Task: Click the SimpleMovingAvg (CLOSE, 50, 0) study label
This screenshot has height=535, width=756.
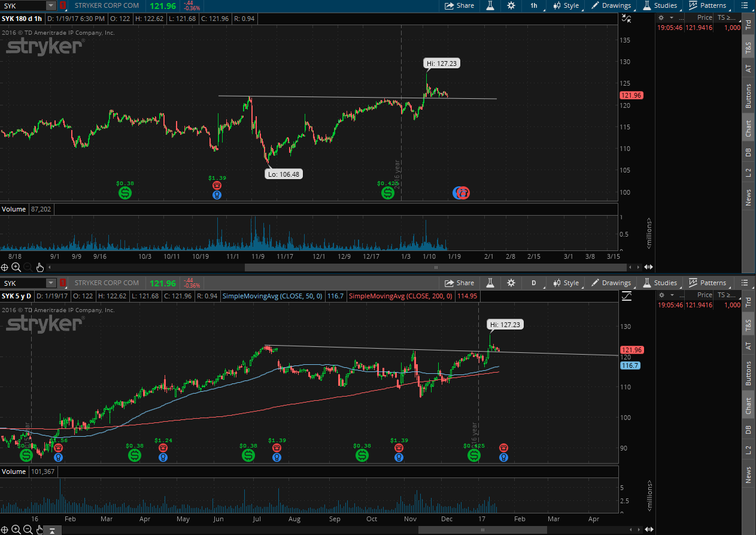Action: point(272,296)
